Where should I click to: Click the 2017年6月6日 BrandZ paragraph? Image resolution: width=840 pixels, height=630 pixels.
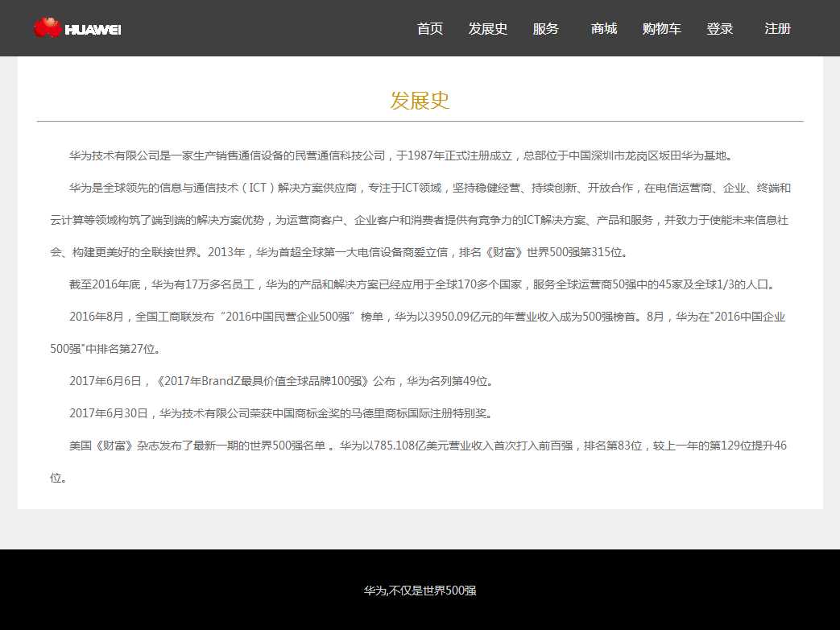(x=281, y=381)
